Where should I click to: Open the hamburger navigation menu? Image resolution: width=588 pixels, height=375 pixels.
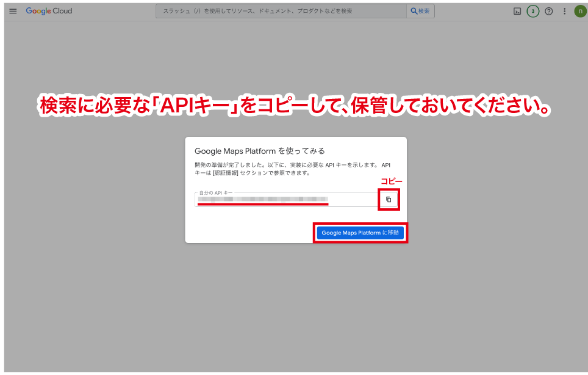pyautogui.click(x=13, y=11)
